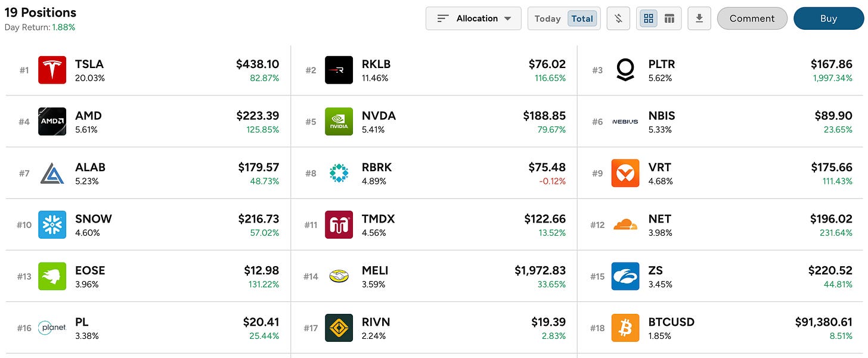Open the Allocation sort dropdown

point(473,18)
